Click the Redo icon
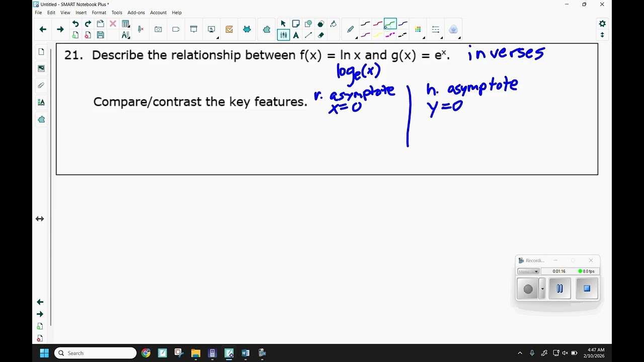 (88, 24)
